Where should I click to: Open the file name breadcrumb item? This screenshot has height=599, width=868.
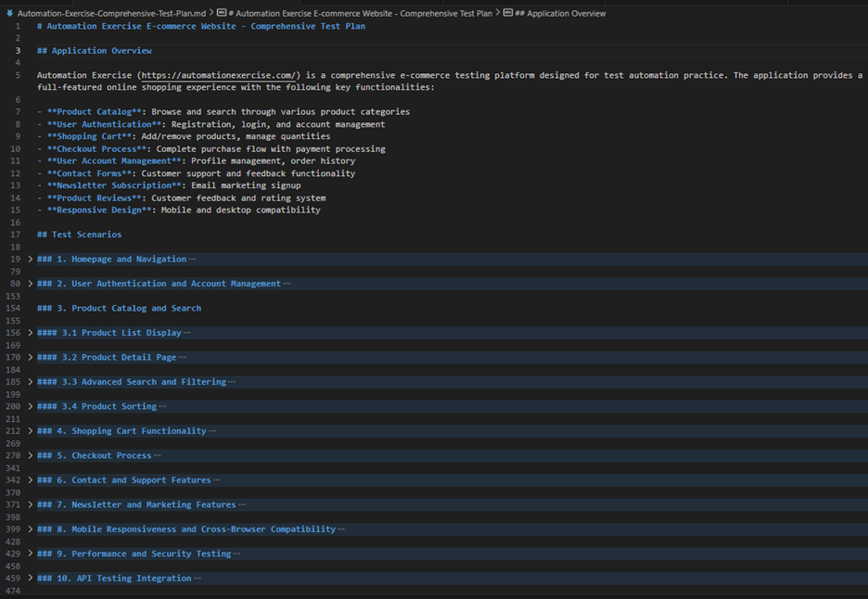111,14
